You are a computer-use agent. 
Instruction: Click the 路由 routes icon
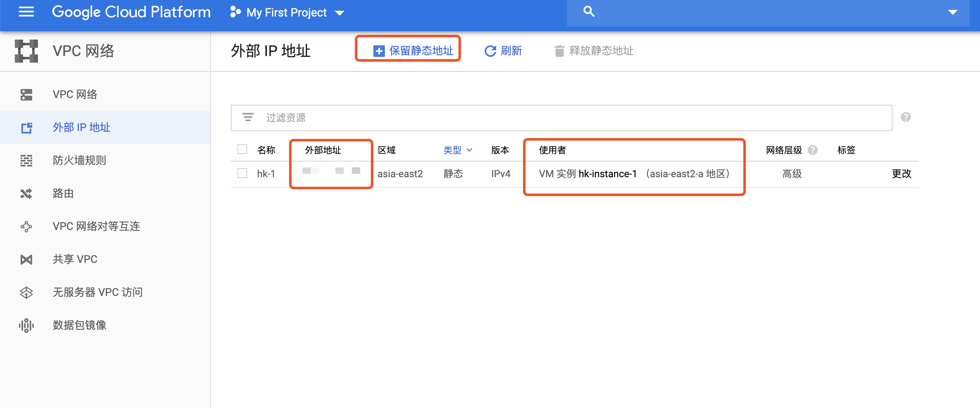tap(26, 194)
